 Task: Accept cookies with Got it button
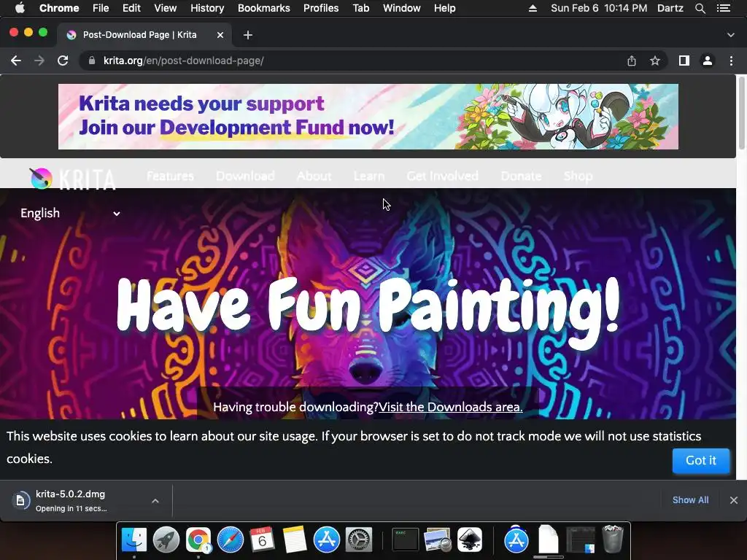[701, 461]
